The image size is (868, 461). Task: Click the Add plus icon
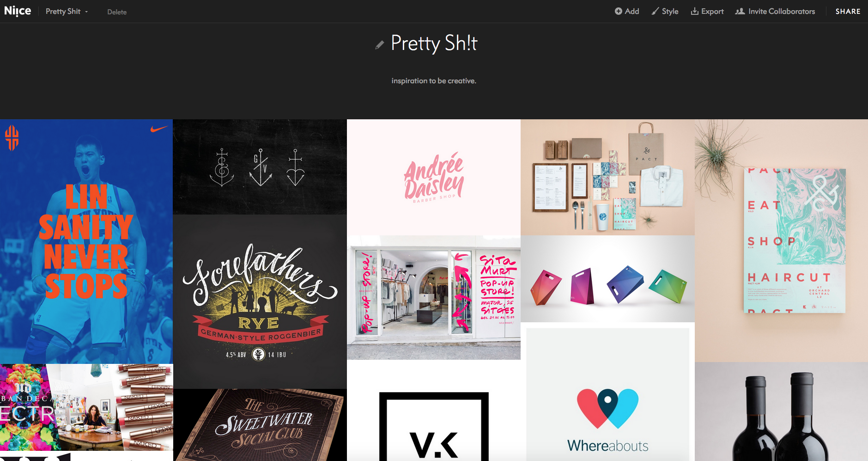619,11
